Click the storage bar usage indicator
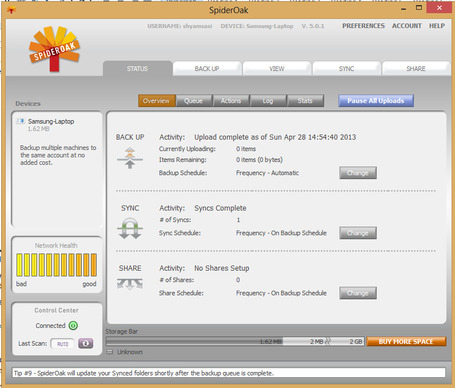This screenshot has width=455, height=388. pos(235,341)
